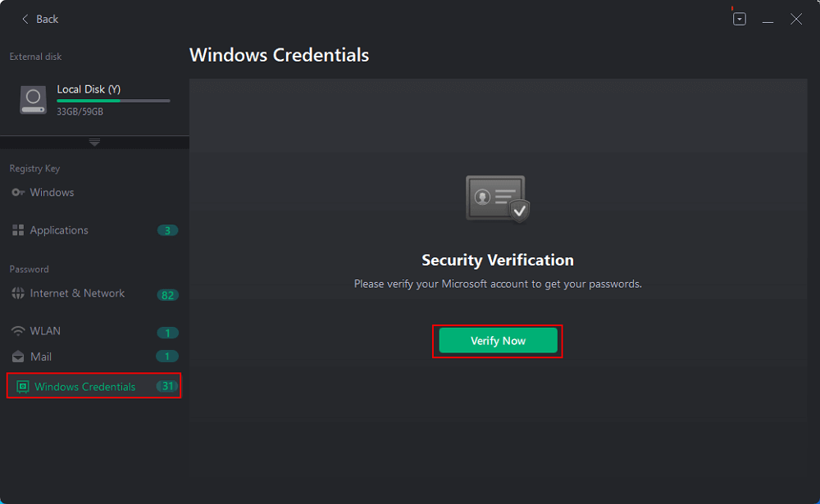The height and width of the screenshot is (504, 820).
Task: Expand the disk list using the collapse handle
Action: click(x=94, y=143)
